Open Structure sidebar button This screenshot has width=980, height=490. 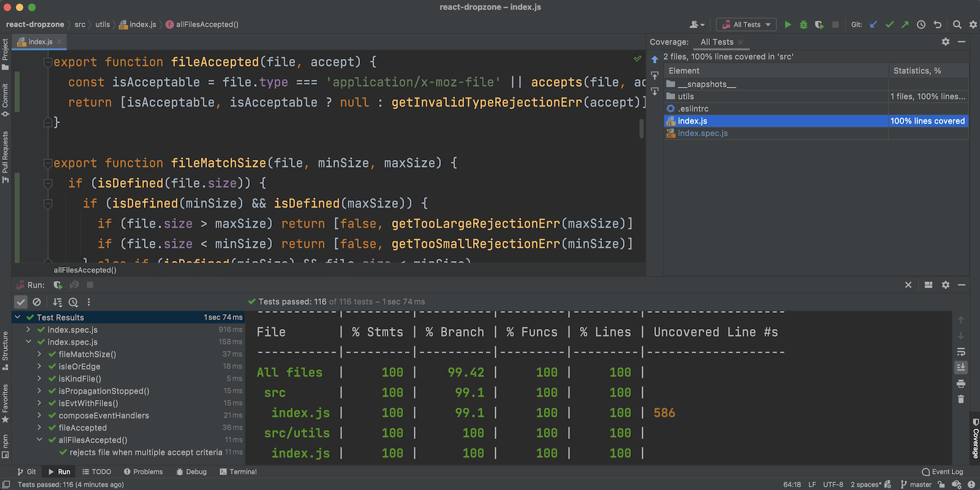click(x=5, y=351)
